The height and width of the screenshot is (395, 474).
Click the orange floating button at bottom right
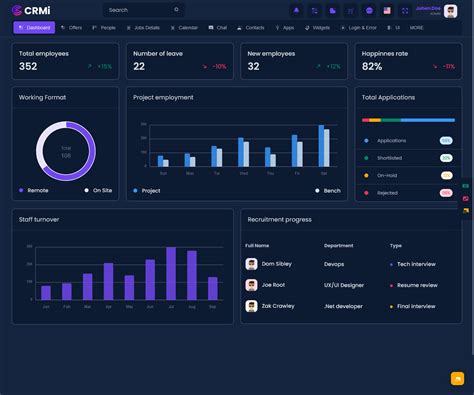tap(457, 378)
